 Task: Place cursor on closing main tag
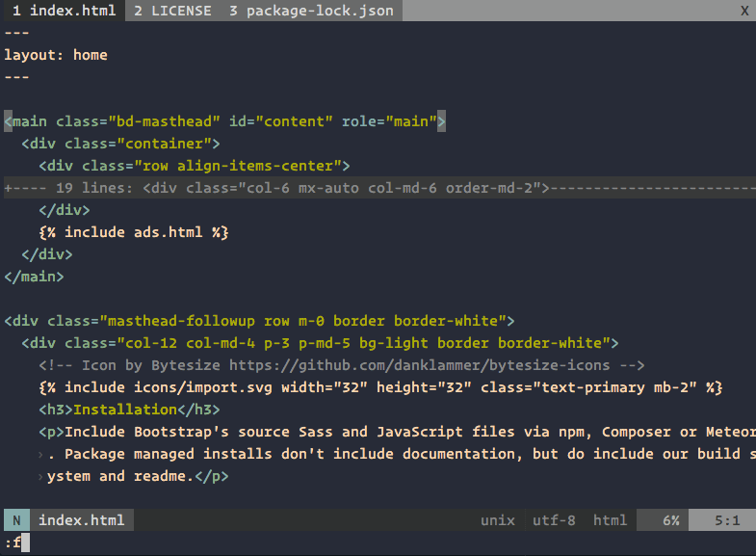click(x=35, y=277)
